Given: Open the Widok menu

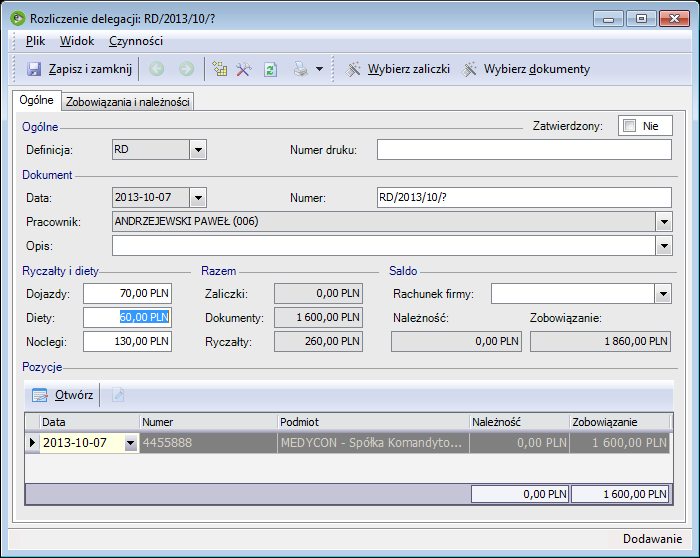Looking at the screenshot, I should (77, 41).
